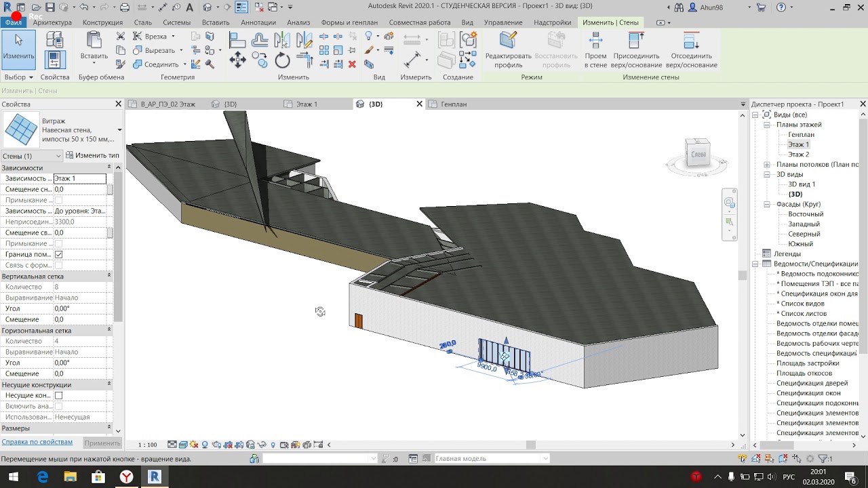The image size is (868, 488).
Task: Open the Витраж type selector dropdown
Action: [119, 129]
